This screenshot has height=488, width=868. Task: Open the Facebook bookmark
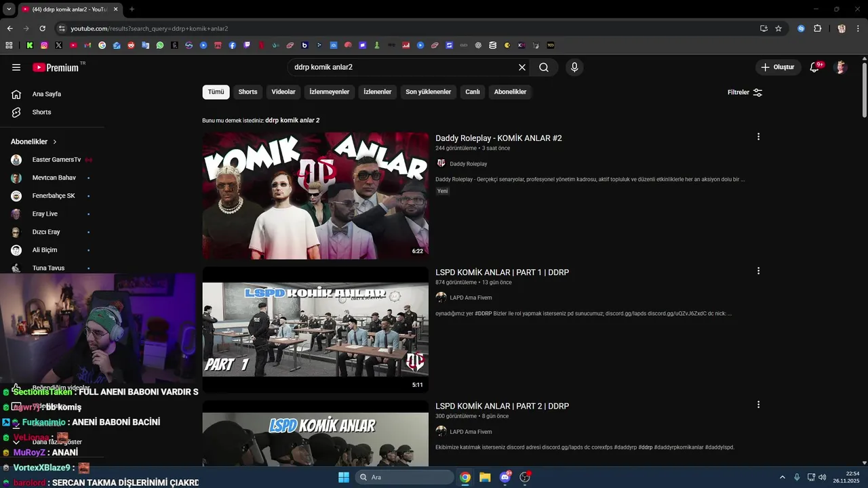click(x=233, y=45)
